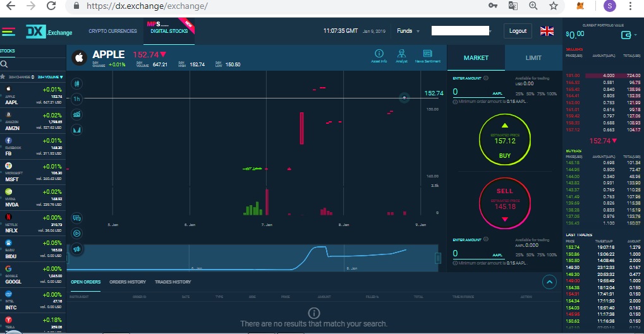Click the stock search magnifier icon
Image resolution: width=644 pixels, height=334 pixels.
4,64
